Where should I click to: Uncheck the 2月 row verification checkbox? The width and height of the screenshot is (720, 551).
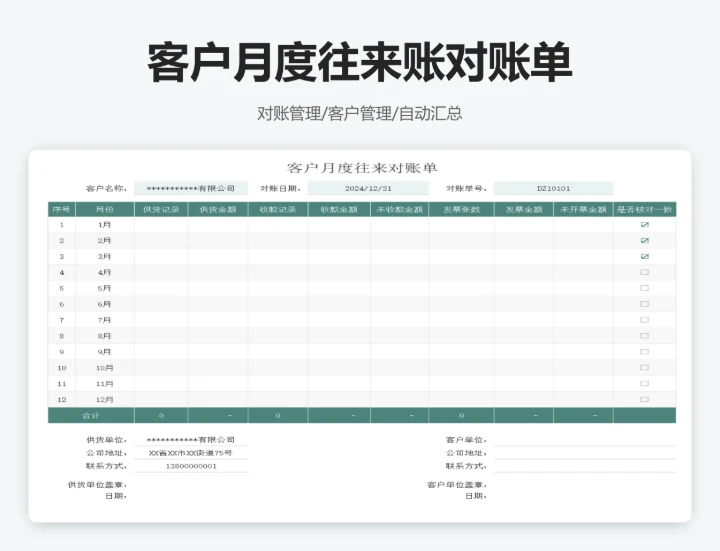(x=645, y=241)
